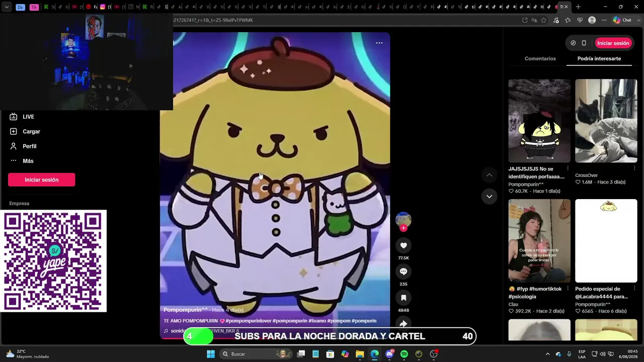This screenshot has height=362, width=644.
Task: Switch to the Podría interesarte tab
Action: point(599,59)
